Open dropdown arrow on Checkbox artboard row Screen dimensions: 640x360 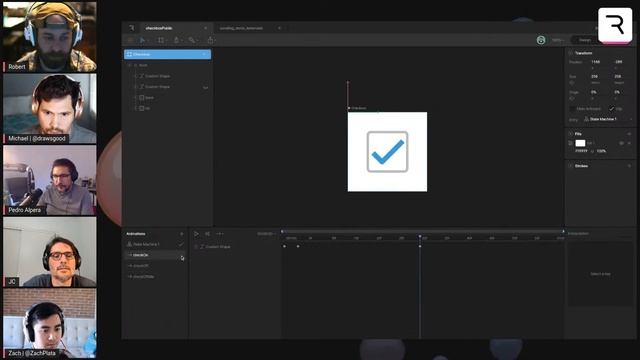[x=204, y=54]
